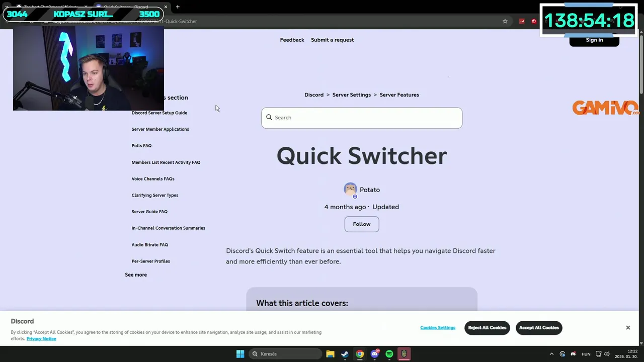Open the Feedback link
The width and height of the screenshot is (644, 362).
[292, 40]
